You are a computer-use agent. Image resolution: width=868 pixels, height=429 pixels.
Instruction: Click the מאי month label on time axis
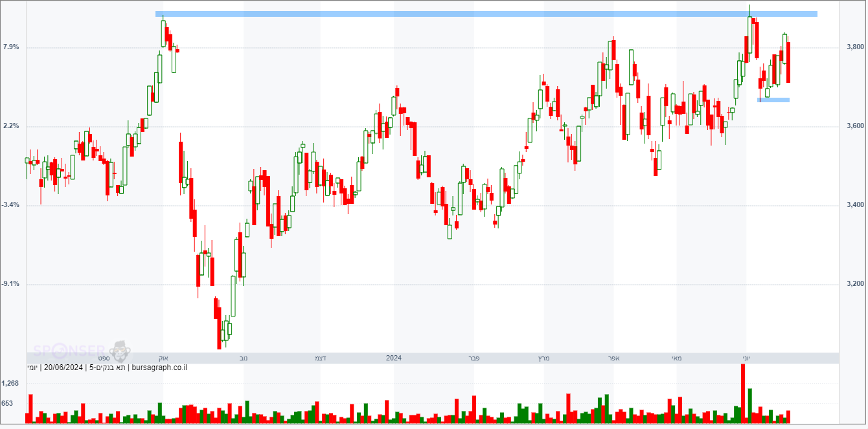(676, 358)
